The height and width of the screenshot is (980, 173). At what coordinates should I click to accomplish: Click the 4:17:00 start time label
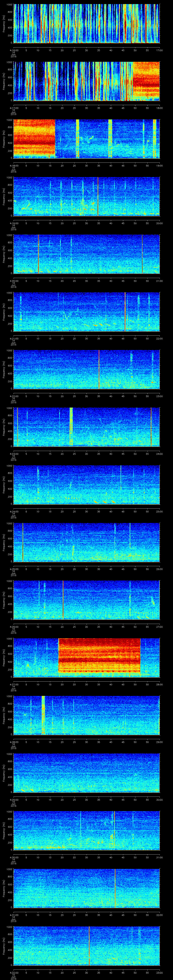(x=14, y=108)
